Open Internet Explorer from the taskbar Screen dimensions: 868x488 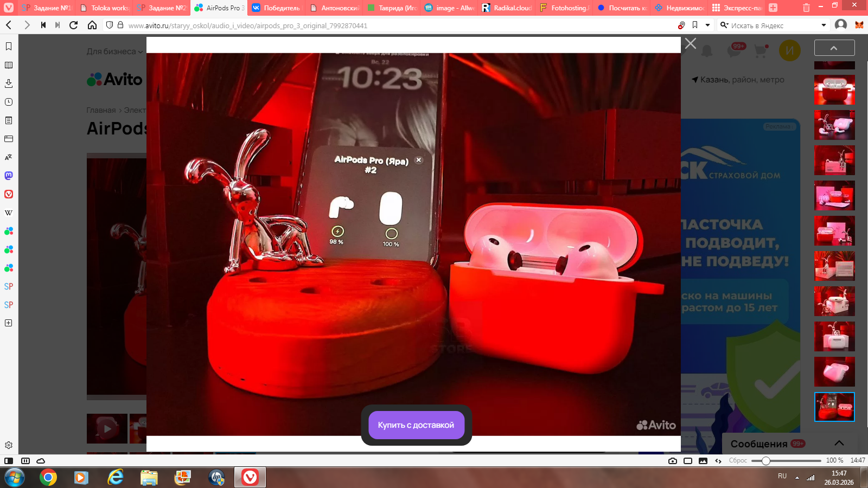tap(115, 477)
